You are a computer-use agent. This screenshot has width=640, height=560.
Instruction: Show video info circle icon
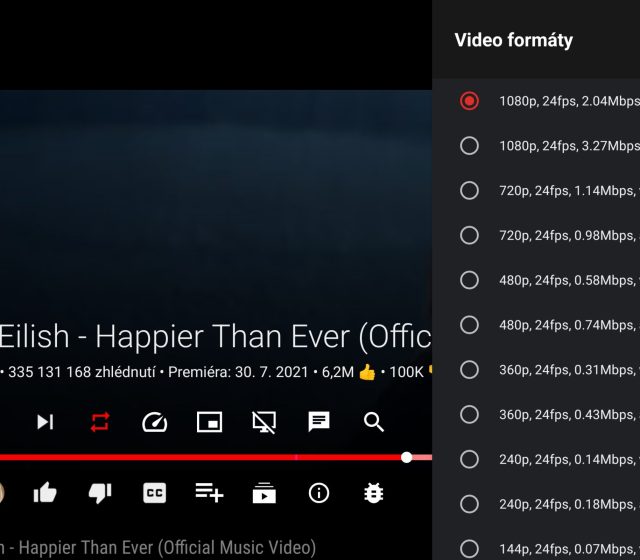319,492
